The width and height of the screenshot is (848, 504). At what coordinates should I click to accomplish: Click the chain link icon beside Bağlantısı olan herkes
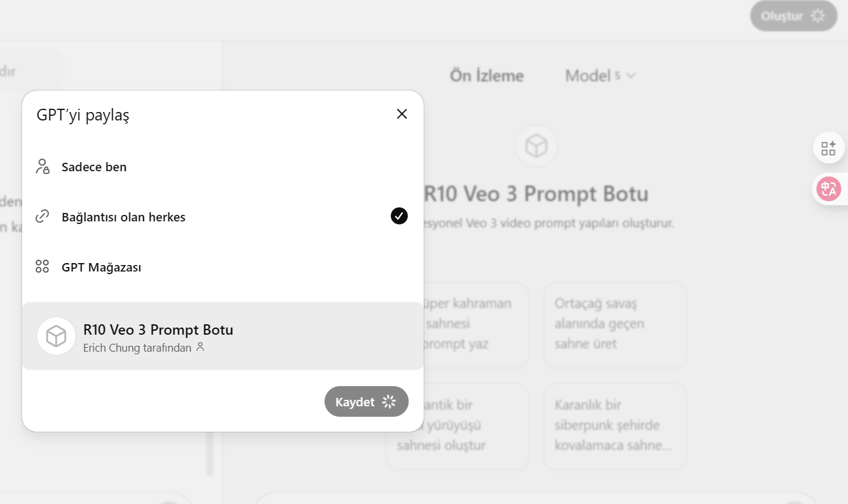point(42,217)
